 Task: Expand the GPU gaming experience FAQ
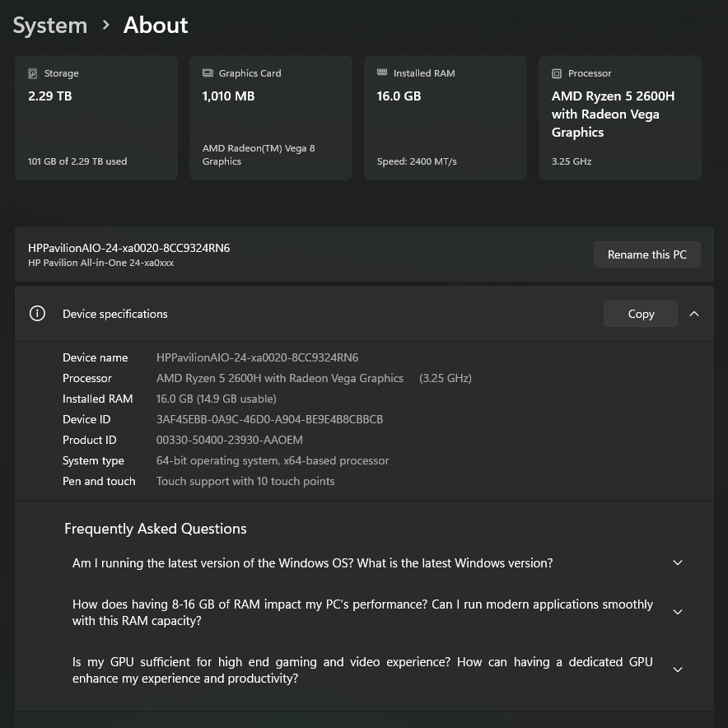[678, 670]
